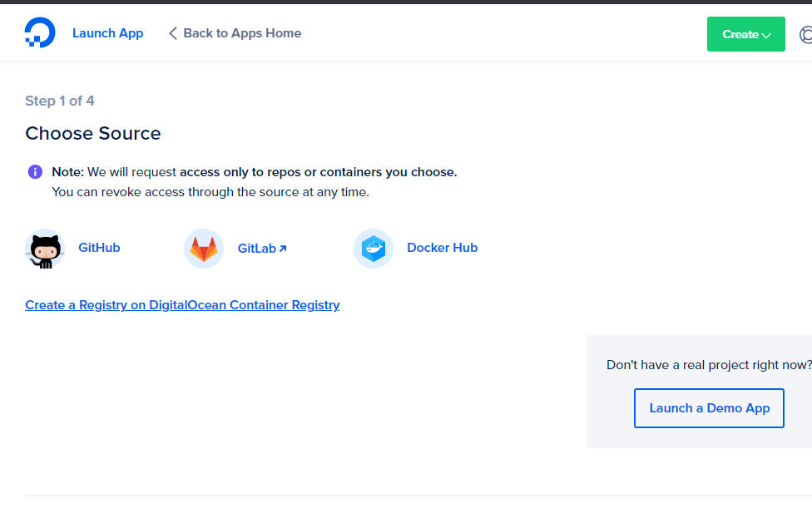Screen dimensions: 812x508
Task: Choose Docker Hub text label as source
Action: (442, 248)
